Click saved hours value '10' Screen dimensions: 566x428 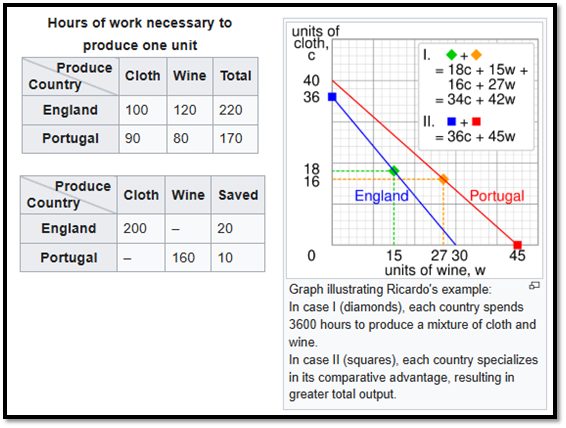[225, 258]
